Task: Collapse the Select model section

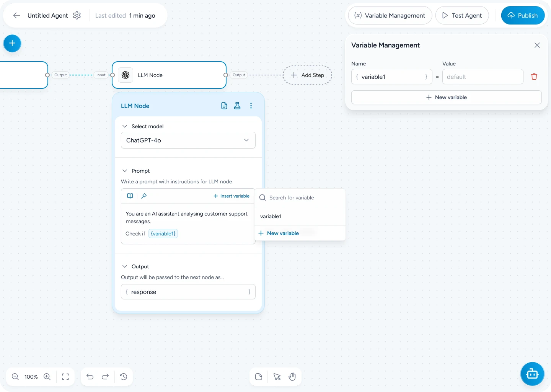Action: (x=125, y=126)
